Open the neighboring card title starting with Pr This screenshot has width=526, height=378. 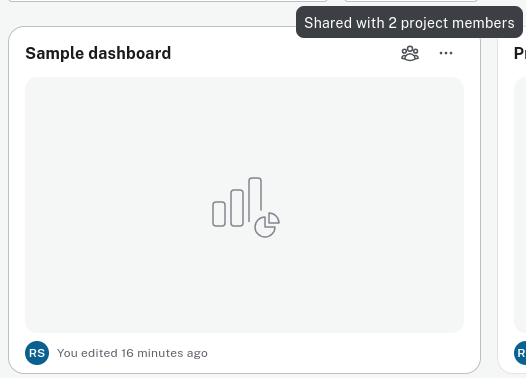coord(520,53)
